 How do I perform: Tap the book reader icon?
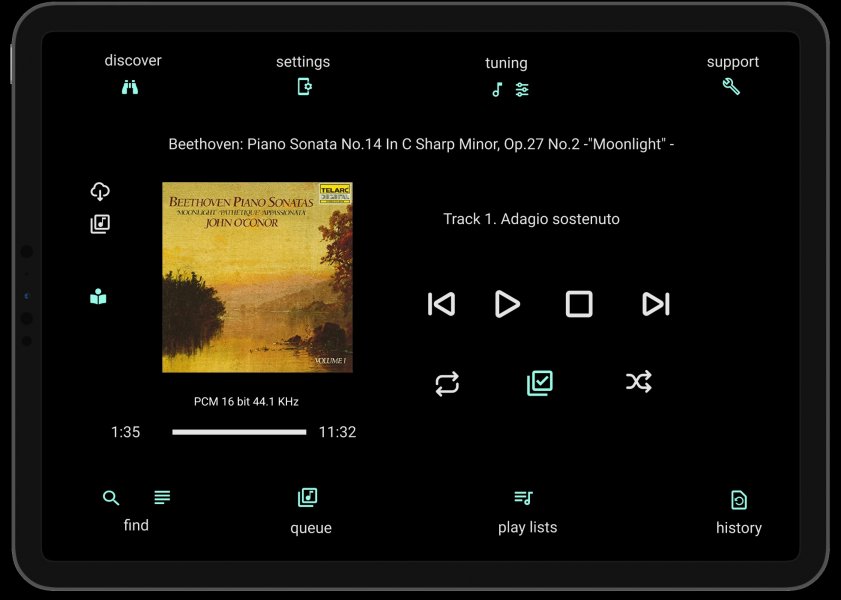(x=98, y=297)
